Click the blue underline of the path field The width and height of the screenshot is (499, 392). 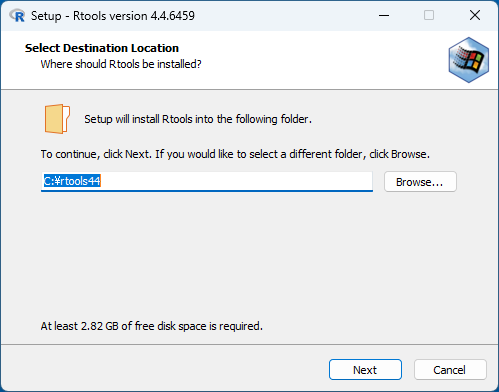pos(207,191)
